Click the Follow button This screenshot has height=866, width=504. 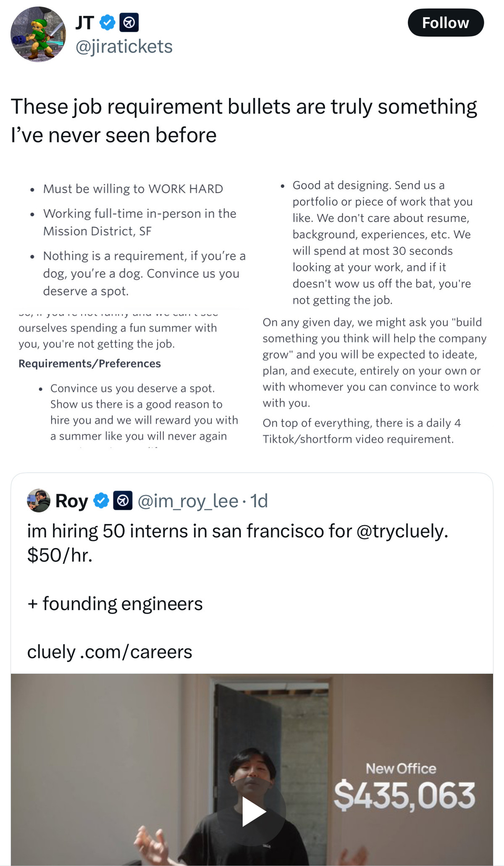click(445, 23)
